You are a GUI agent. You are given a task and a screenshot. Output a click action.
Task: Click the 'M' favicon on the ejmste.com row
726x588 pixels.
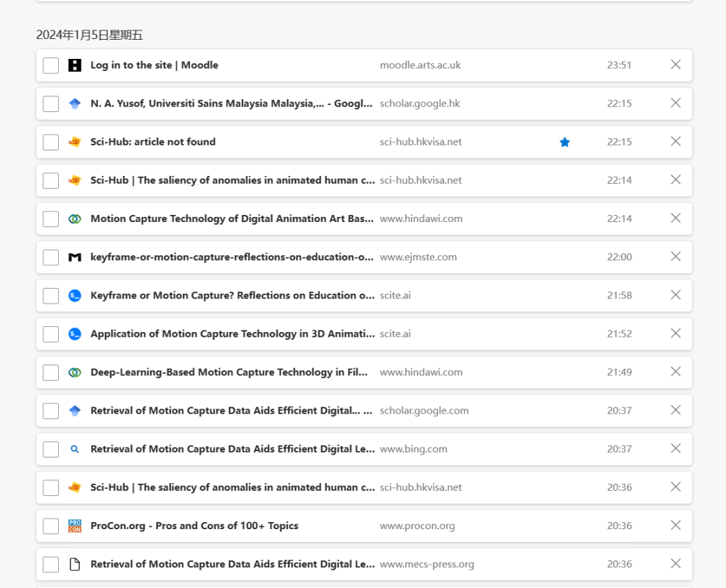pyautogui.click(x=74, y=257)
